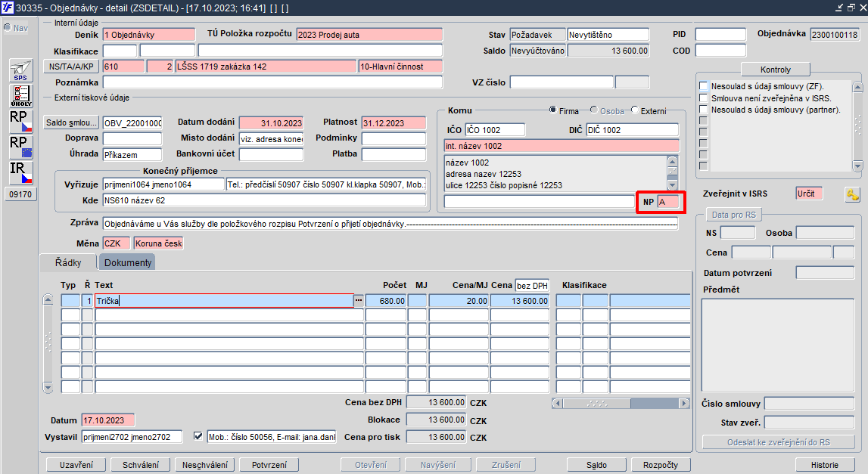Click the Platnost field 31.12.2023

pos(394,122)
